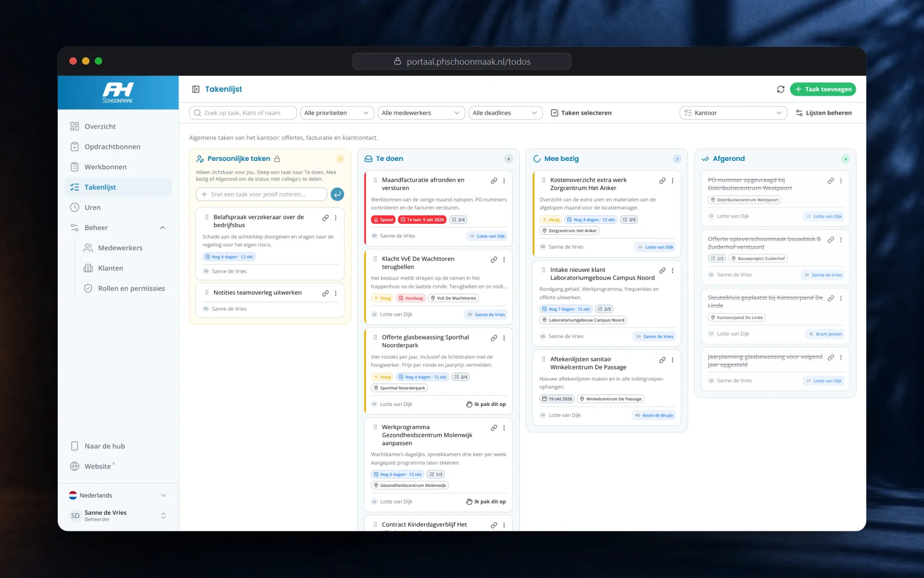Screen dimensions: 924x578
Task: Open options menu for Intake nieuwe klant task
Action: coord(673,271)
